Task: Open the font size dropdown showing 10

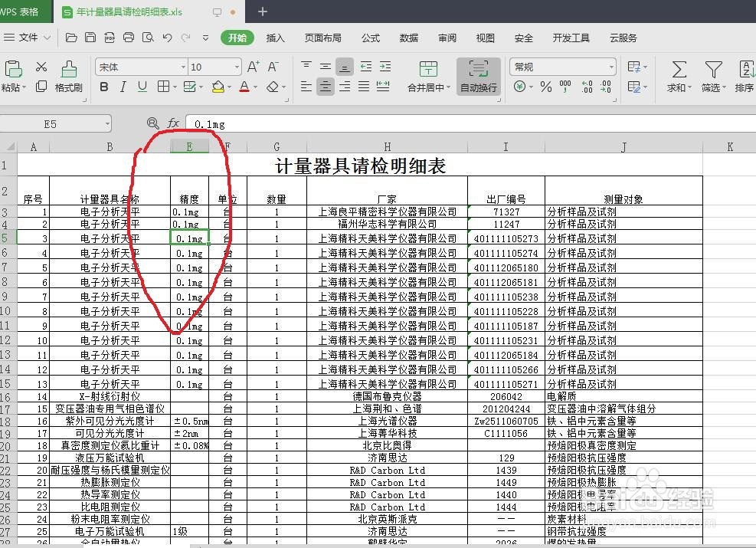Action: [x=237, y=67]
